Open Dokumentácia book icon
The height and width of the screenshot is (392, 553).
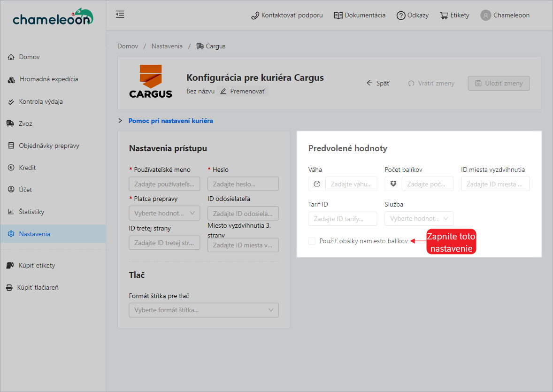338,15
